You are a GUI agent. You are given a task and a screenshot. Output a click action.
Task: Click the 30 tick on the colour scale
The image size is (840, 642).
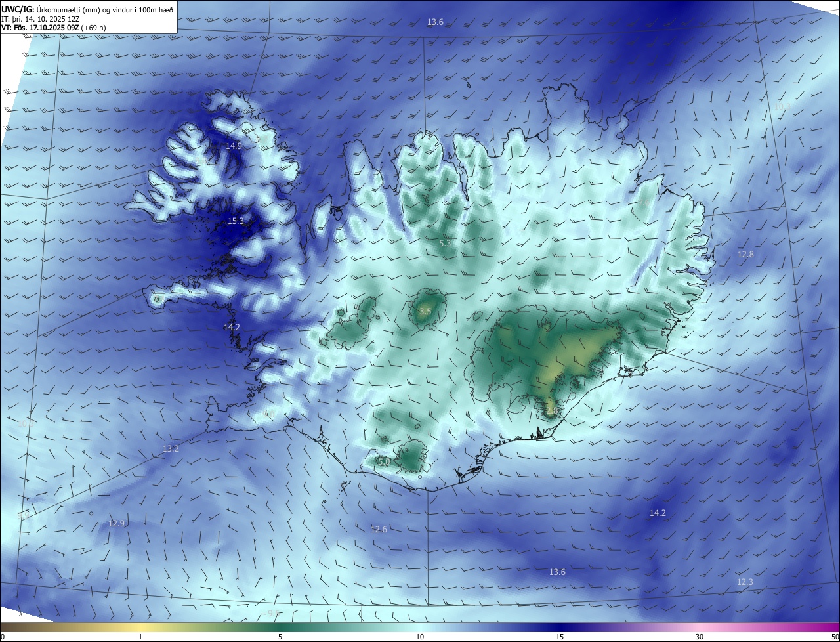click(700, 637)
